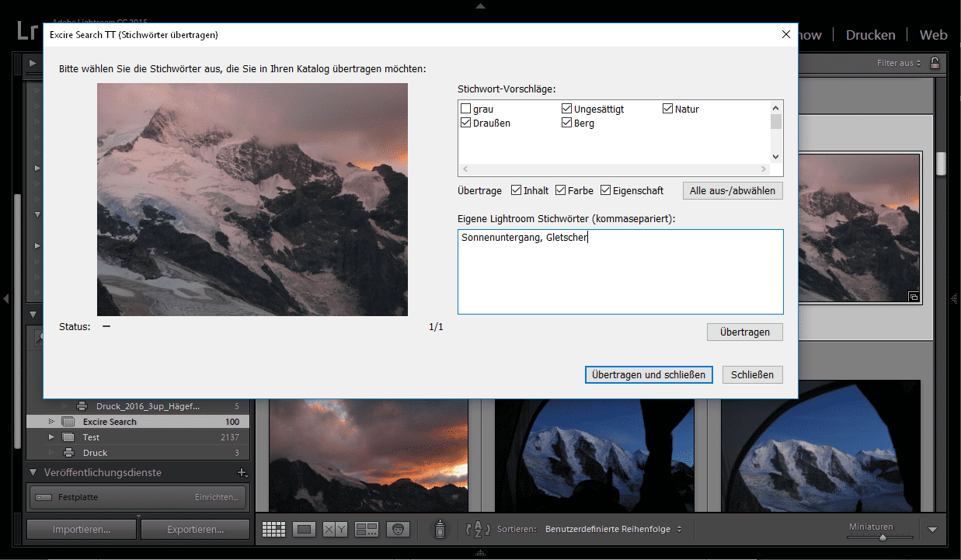Open the Web module

pyautogui.click(x=933, y=35)
